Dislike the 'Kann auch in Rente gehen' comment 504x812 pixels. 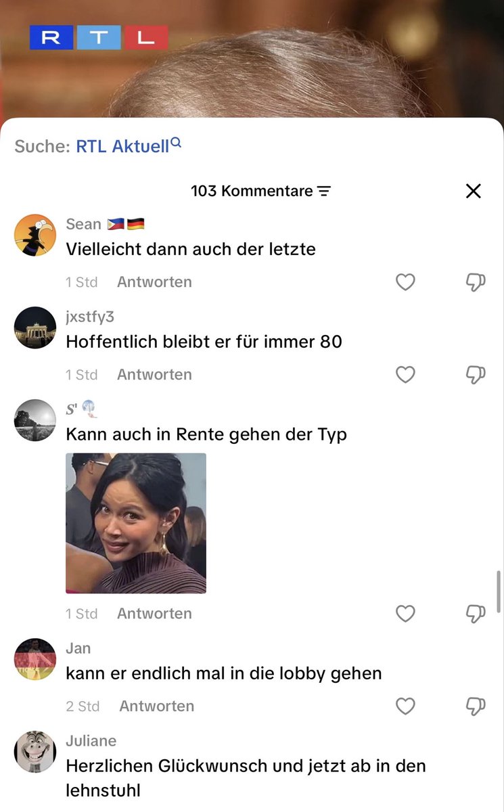tap(476, 614)
